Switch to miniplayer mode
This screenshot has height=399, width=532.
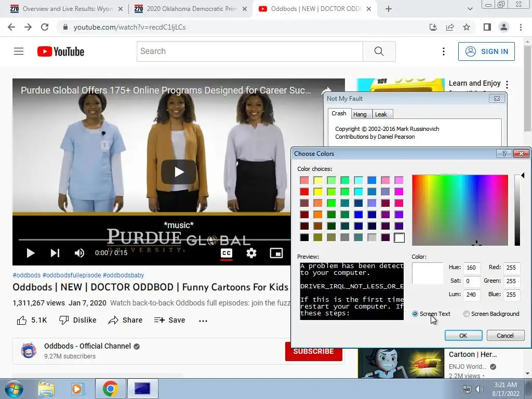point(276,253)
